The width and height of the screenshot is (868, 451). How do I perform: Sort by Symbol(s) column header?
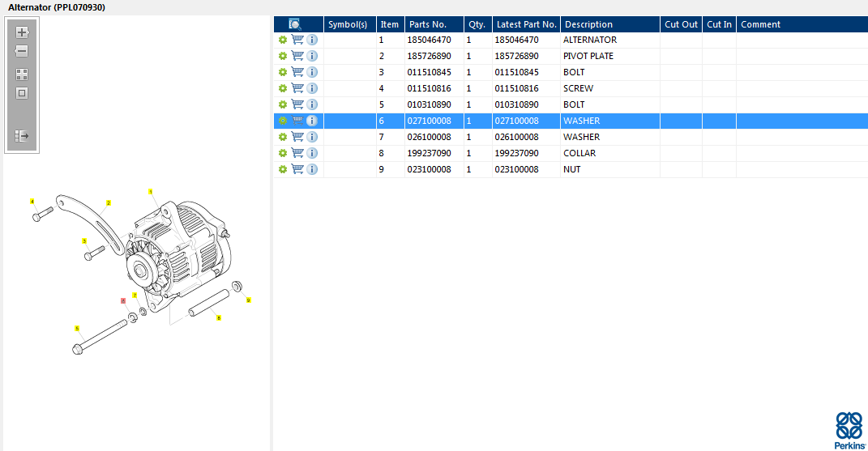click(350, 24)
